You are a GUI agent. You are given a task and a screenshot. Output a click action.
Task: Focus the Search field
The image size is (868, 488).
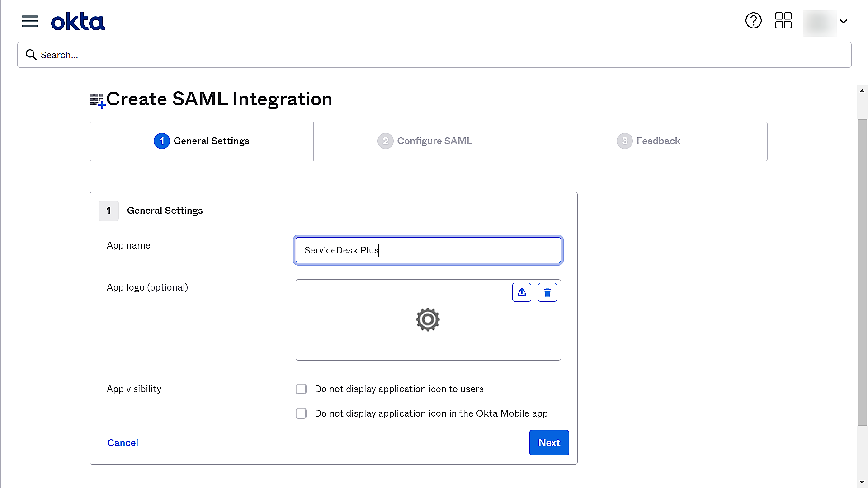coord(434,55)
